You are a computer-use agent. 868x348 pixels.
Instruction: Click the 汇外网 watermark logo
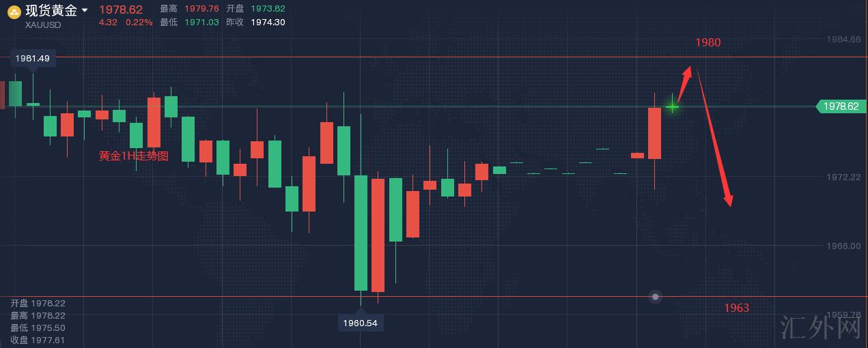coord(820,328)
